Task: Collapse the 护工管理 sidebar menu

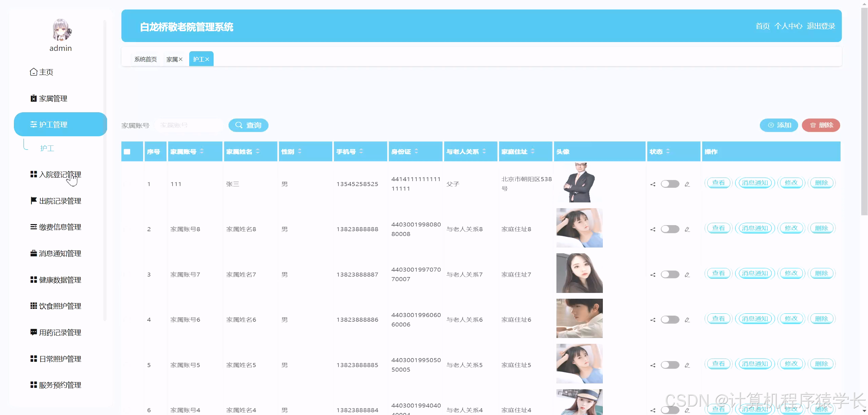Action: coord(60,124)
